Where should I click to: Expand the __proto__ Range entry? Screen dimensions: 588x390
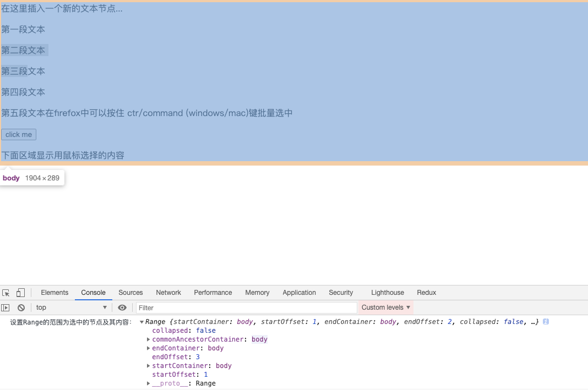click(148, 383)
